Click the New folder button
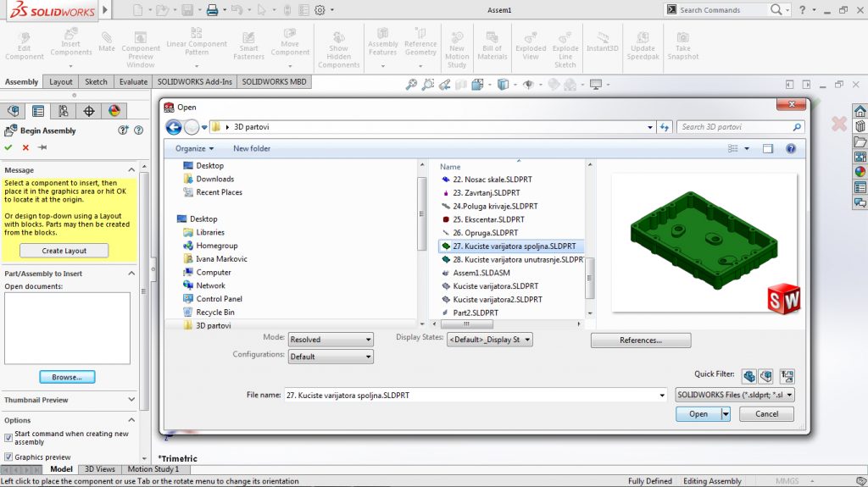The width and height of the screenshot is (868, 487). coord(252,148)
